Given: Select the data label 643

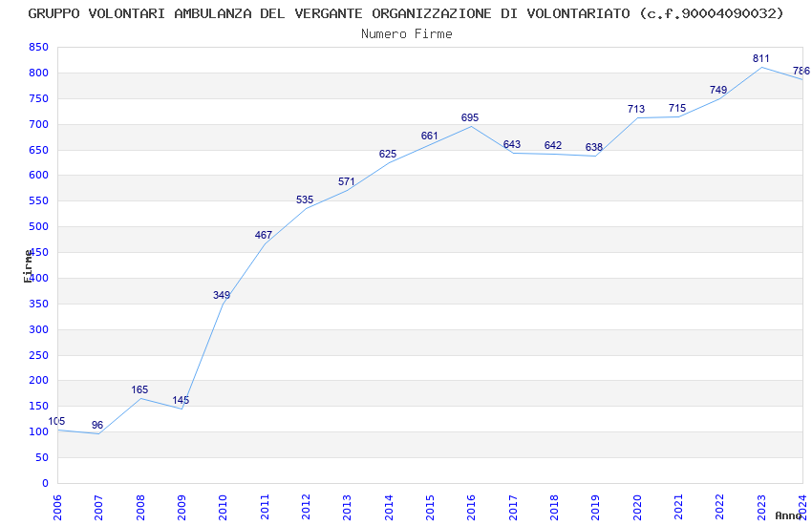Looking at the screenshot, I should click(x=512, y=144).
